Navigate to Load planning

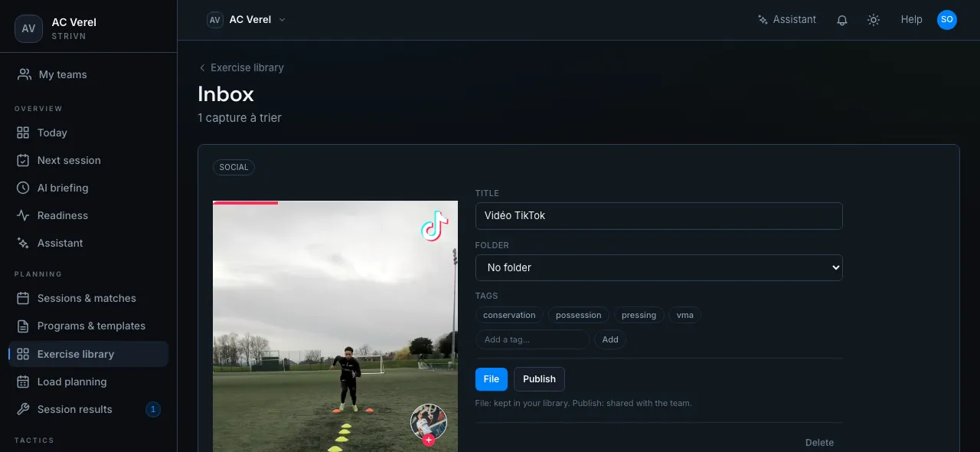pos(89,382)
